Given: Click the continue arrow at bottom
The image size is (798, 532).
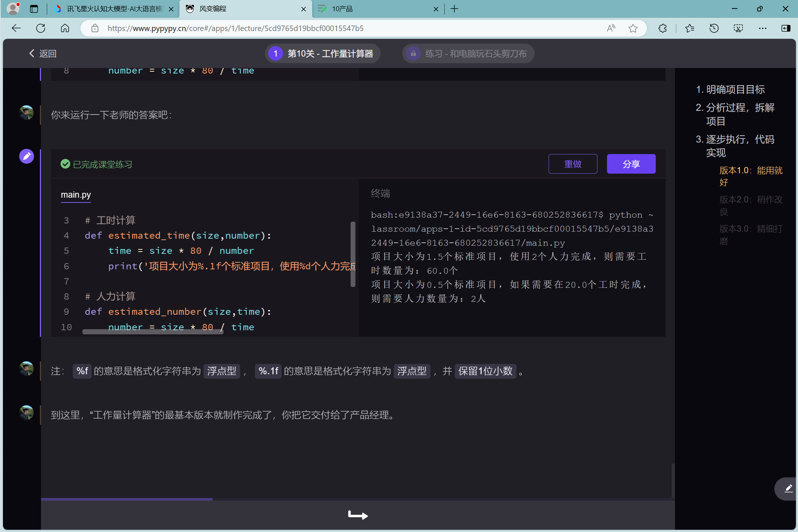Looking at the screenshot, I should (358, 515).
